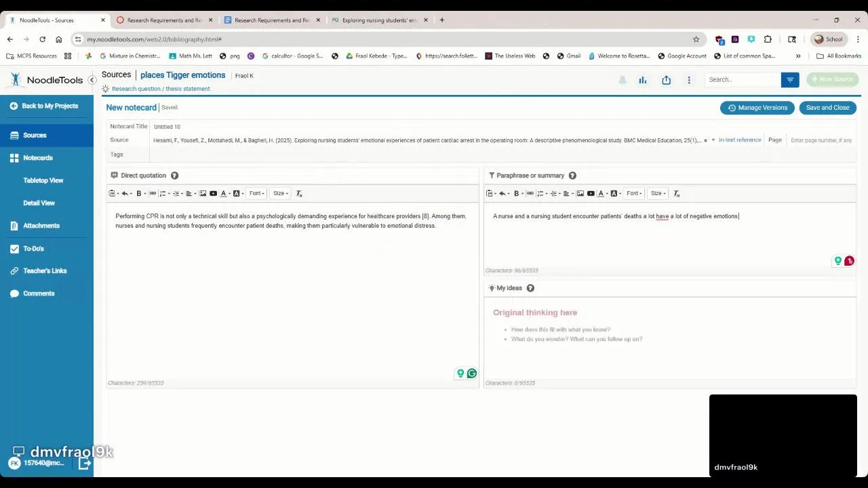Click Back to My Projects
868x488 pixels.
[x=44, y=106]
